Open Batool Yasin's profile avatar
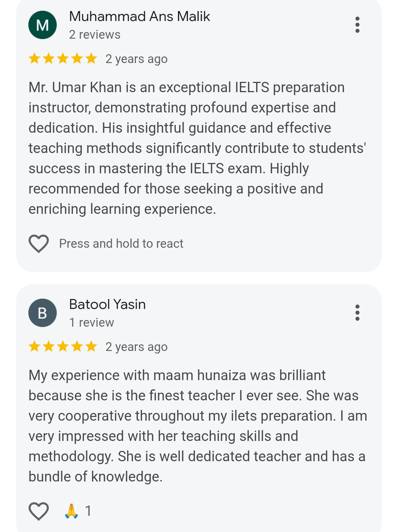 [42, 313]
